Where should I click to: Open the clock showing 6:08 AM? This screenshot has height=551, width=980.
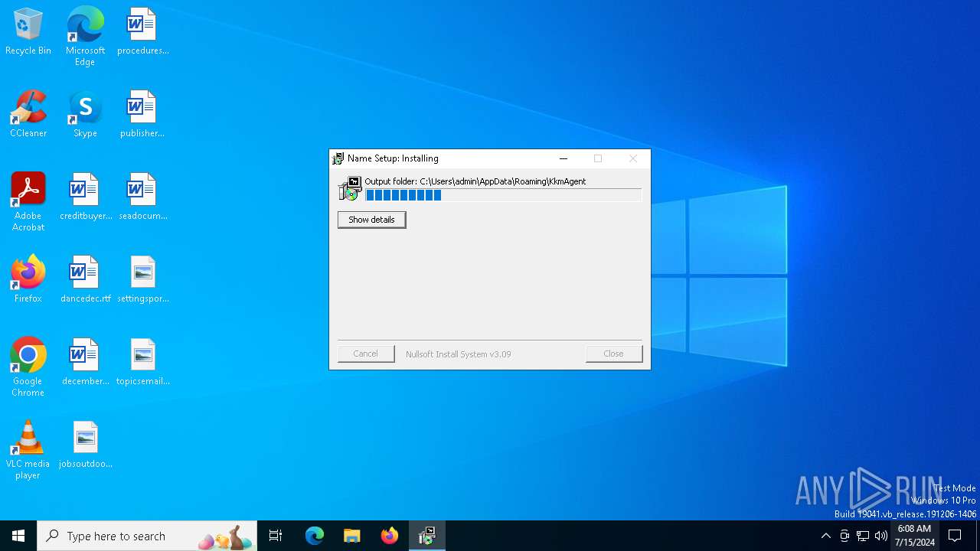click(914, 536)
